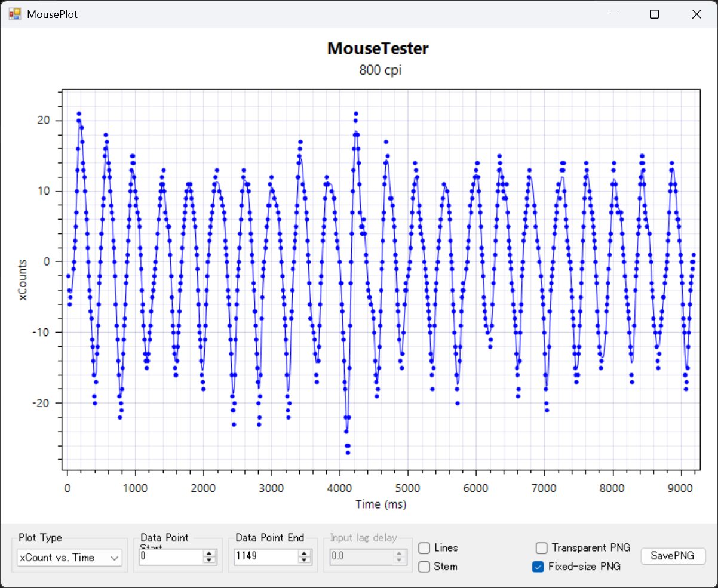Click the MousePlot app icon in title bar
The height and width of the screenshot is (588, 718).
tap(14, 14)
